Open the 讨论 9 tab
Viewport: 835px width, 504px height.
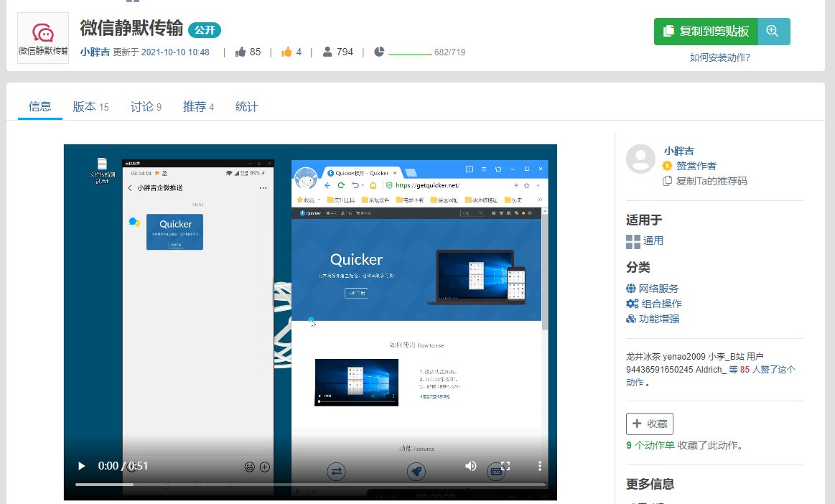(146, 106)
